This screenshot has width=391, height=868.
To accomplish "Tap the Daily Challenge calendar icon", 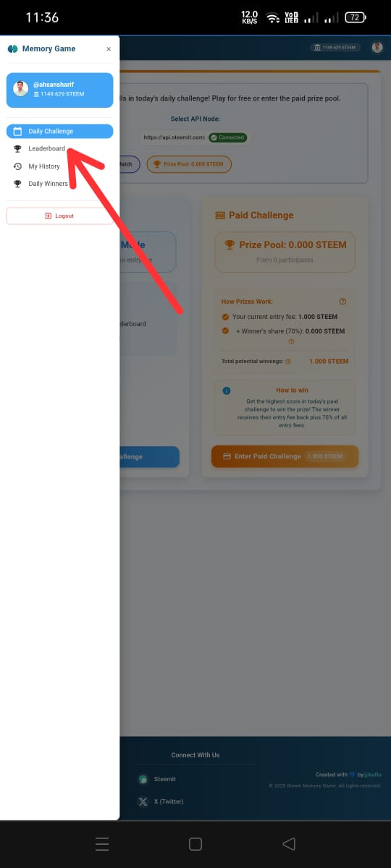I will coord(17,131).
